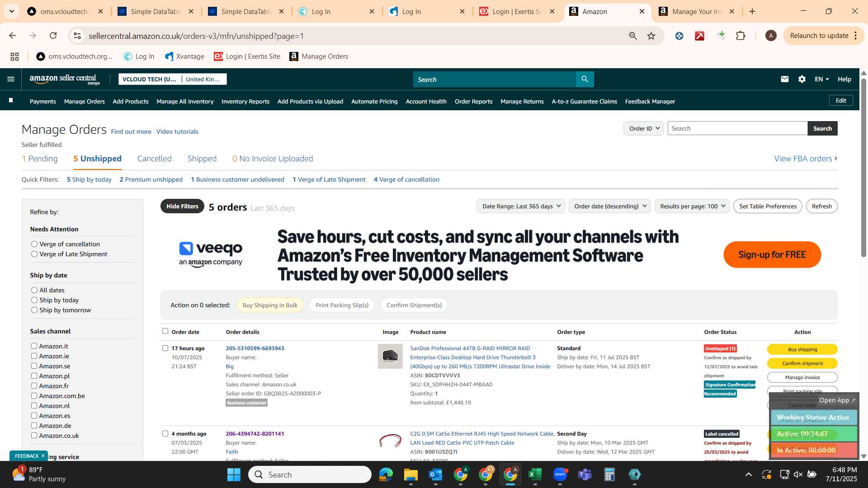Reload the page with browser refresh icon
Viewport: 868px width, 488px height.
(x=53, y=36)
